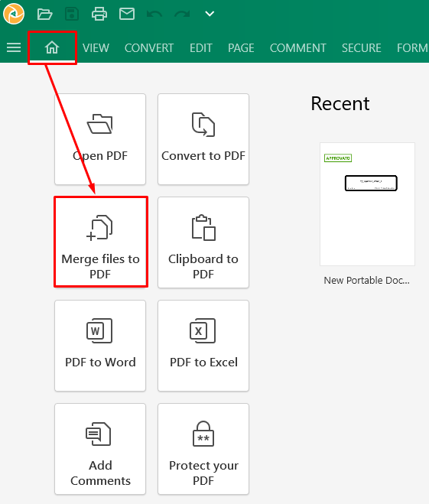Viewport: 429px width, 504px height.
Task: Click the Undo arrow icon
Action: [154, 14]
